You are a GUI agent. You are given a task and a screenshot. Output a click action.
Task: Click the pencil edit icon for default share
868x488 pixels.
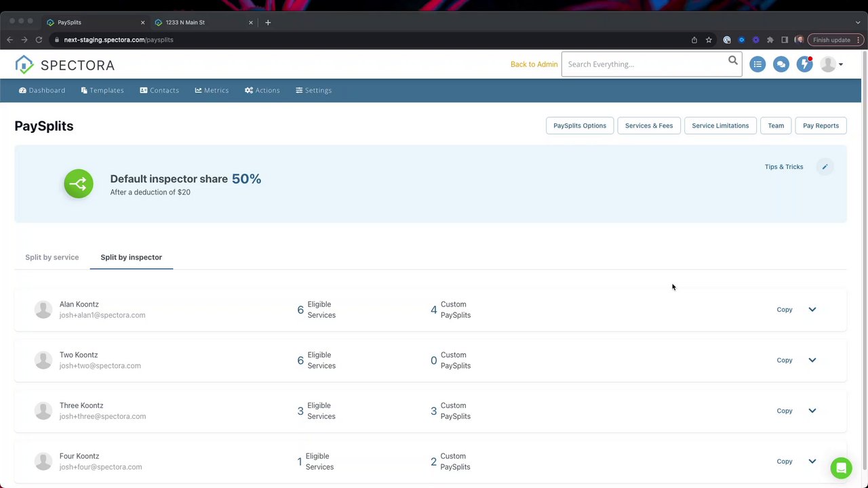click(x=825, y=167)
